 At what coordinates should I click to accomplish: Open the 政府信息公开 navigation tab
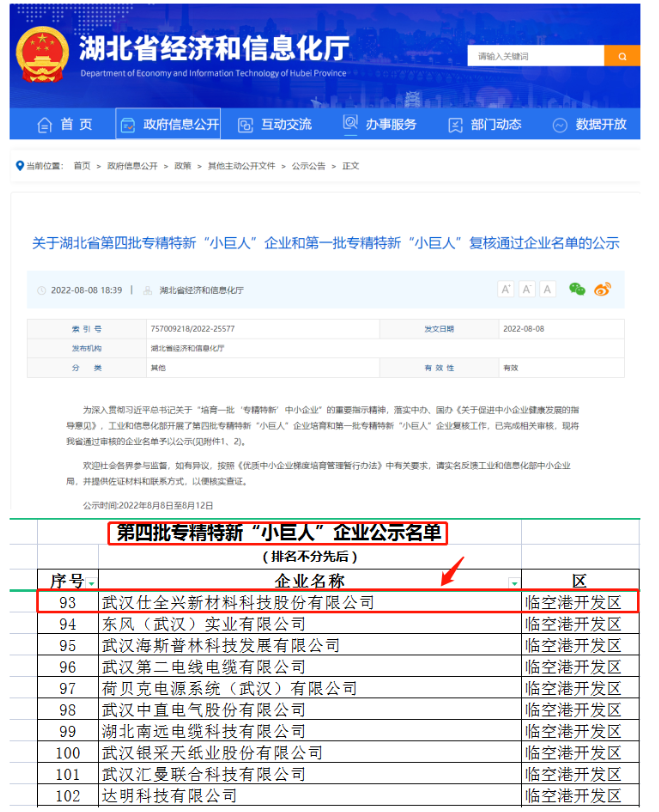(168, 124)
